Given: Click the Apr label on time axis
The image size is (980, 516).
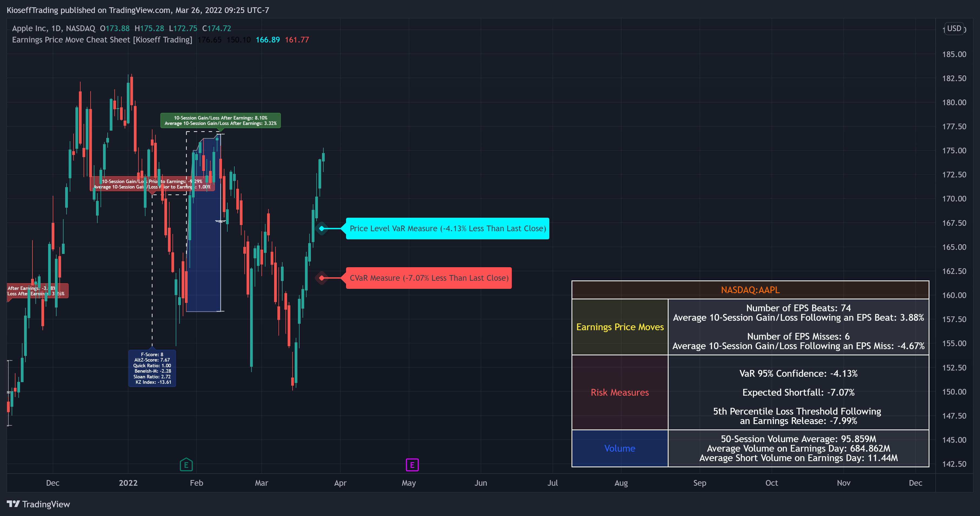Looking at the screenshot, I should 340,483.
